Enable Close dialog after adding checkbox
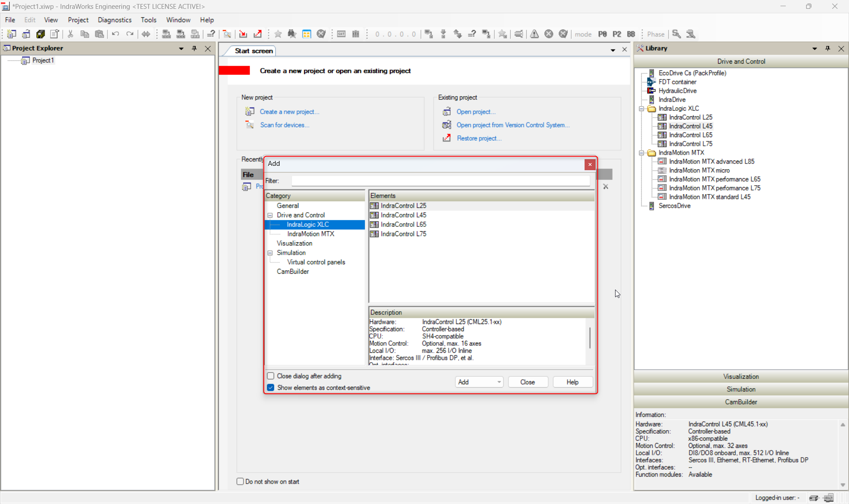 coord(271,376)
